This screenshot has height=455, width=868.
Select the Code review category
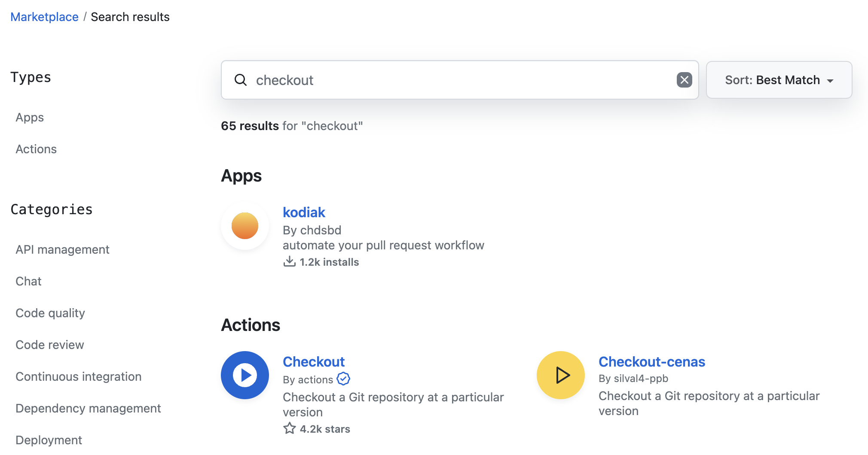(50, 345)
